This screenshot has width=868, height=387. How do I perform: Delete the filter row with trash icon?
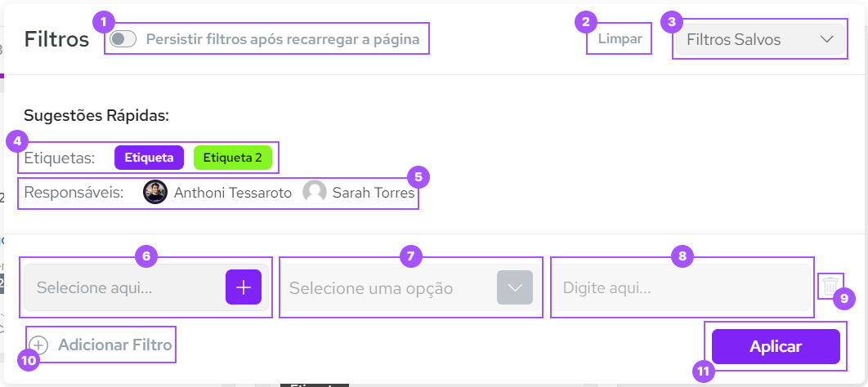tap(830, 287)
